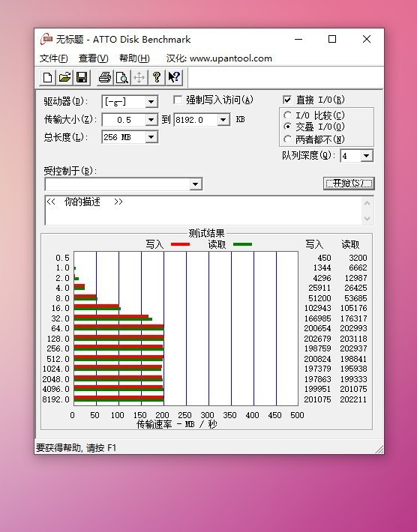Click the window resize grip corner
Screen dimensions: 417x532
pyautogui.click(x=379, y=450)
